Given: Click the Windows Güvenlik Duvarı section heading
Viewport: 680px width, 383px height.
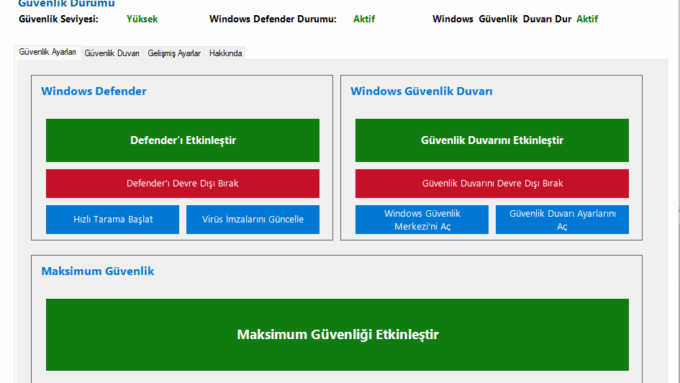Looking at the screenshot, I should pos(421,91).
